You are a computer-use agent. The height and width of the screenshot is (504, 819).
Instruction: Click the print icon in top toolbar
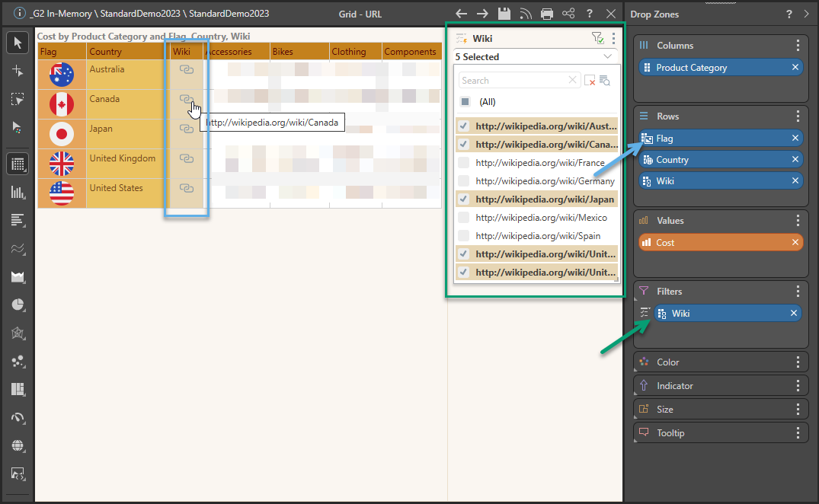[546, 14]
